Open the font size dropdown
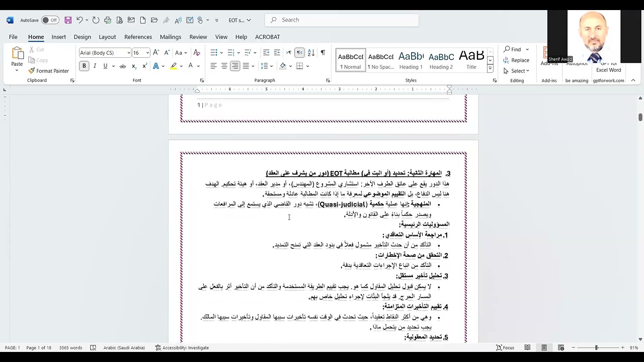644x362 pixels. (147, 53)
